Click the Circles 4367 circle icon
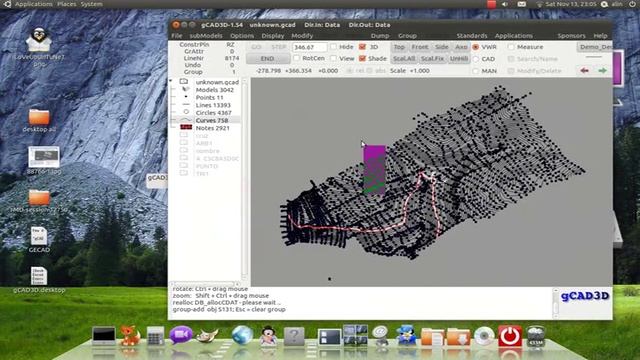640x360 pixels. click(186, 112)
